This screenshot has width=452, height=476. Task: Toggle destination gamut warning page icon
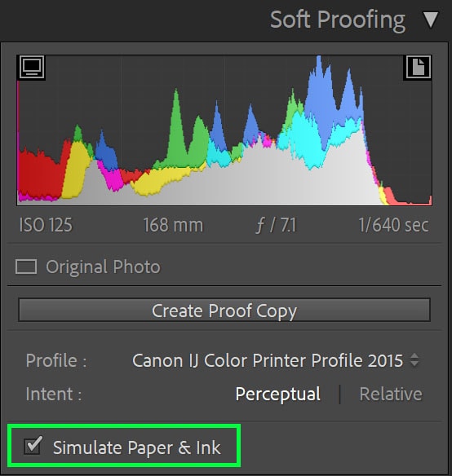[x=419, y=67]
